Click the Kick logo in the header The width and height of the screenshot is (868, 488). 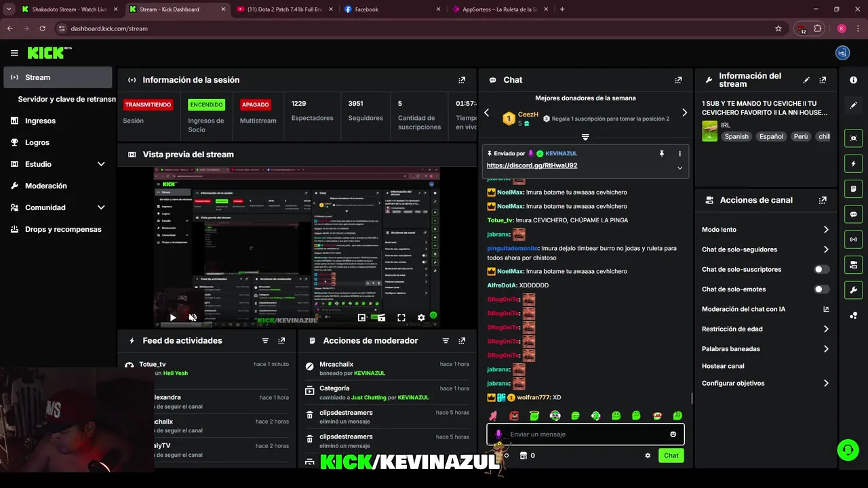(x=49, y=53)
